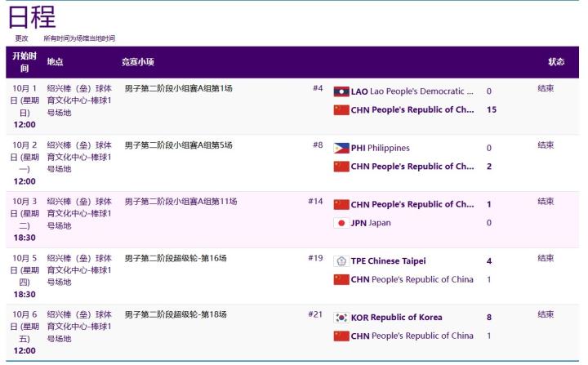Screen dimensions: 588x365
Task: Click the 更改 link under the title
Action: coord(21,38)
